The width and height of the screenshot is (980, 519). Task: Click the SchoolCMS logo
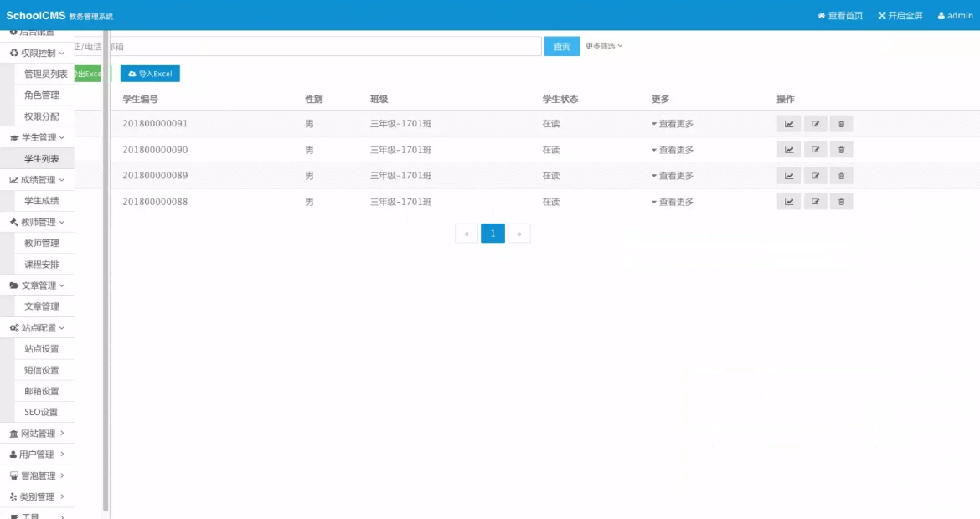36,16
